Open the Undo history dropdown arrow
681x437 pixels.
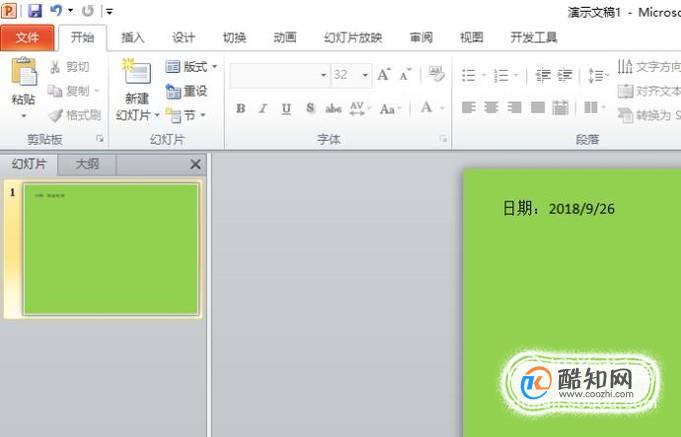pyautogui.click(x=70, y=11)
